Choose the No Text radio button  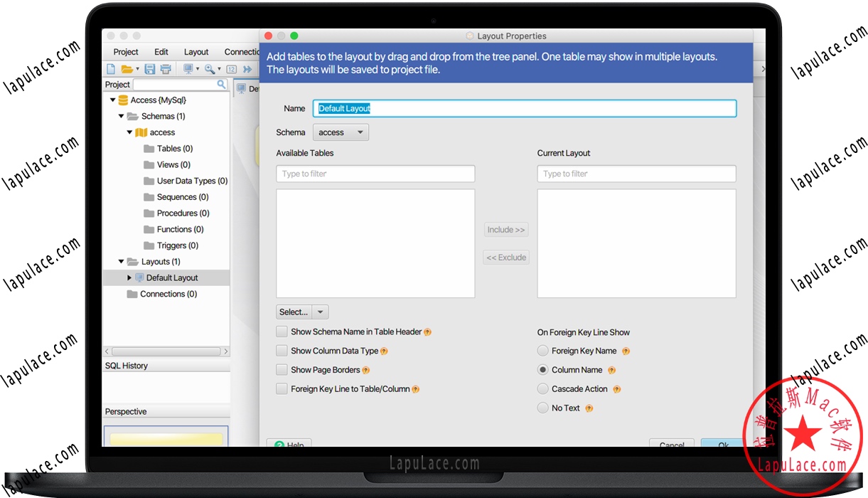pyautogui.click(x=543, y=408)
